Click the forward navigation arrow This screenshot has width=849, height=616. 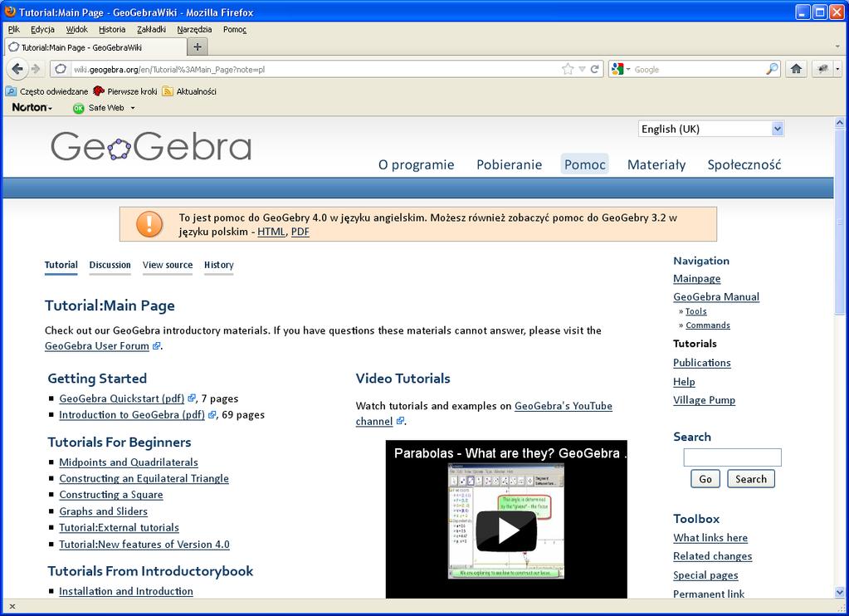click(x=36, y=69)
